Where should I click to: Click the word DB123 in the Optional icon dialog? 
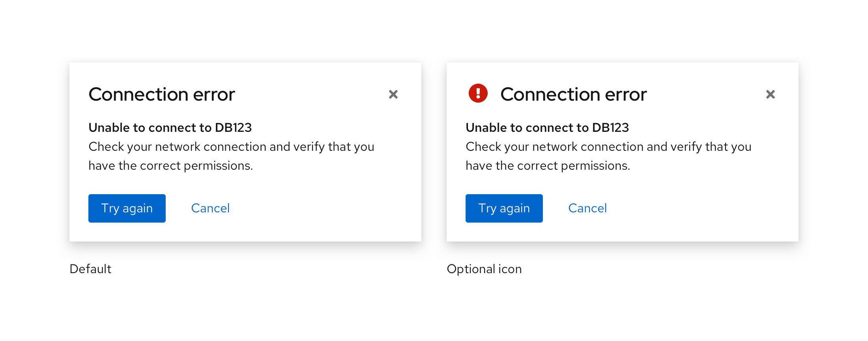(610, 128)
